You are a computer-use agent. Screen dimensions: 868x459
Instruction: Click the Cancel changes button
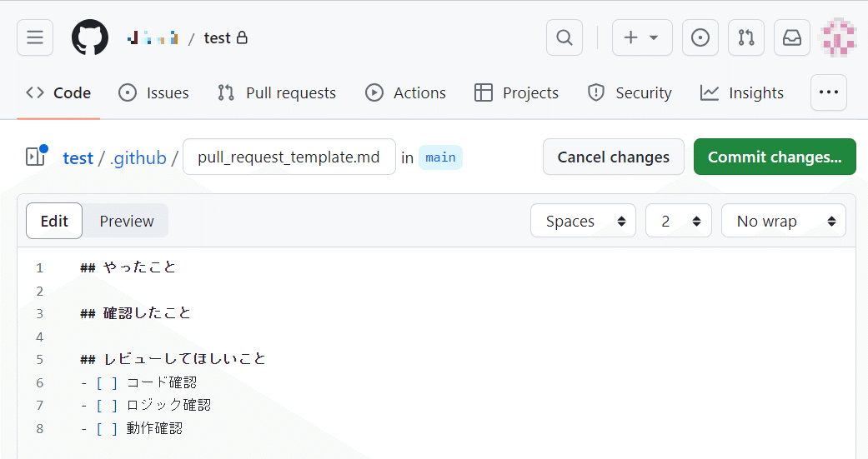click(614, 157)
